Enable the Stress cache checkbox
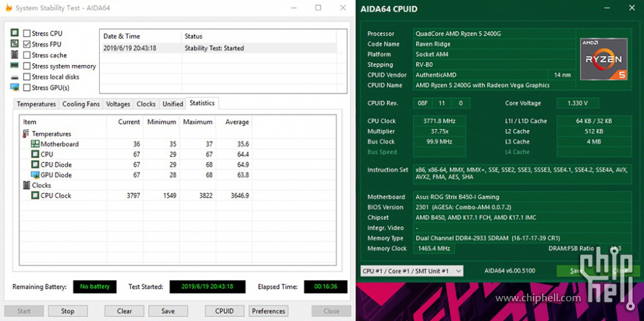 tap(27, 55)
